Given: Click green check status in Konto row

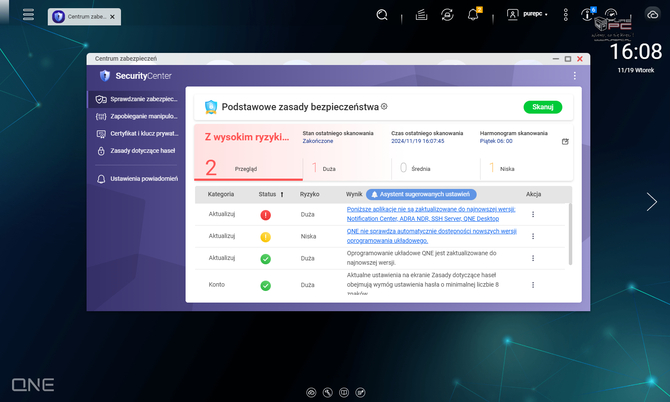Looking at the screenshot, I should tap(265, 285).
